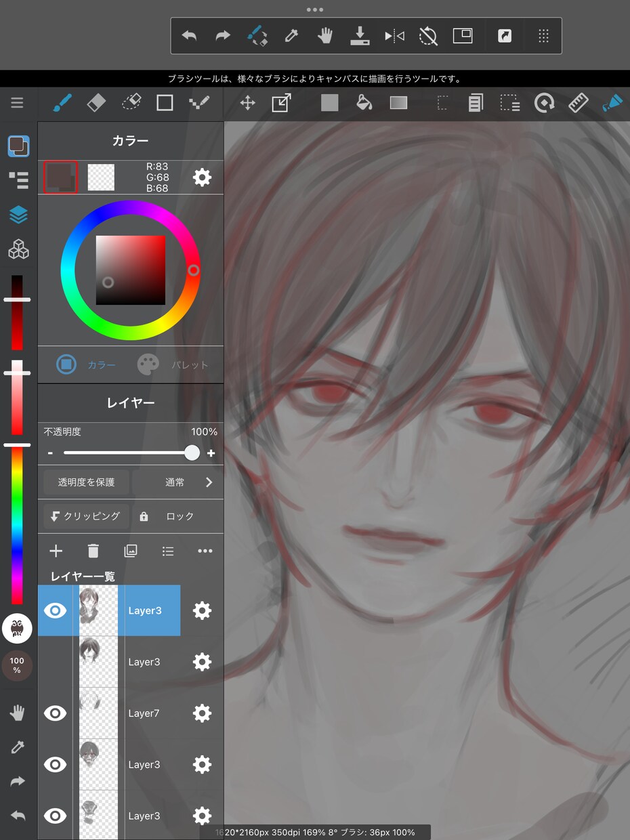Viewport: 630px width, 840px height.
Task: Open the tool settings panel in the sidebar
Action: click(x=18, y=180)
